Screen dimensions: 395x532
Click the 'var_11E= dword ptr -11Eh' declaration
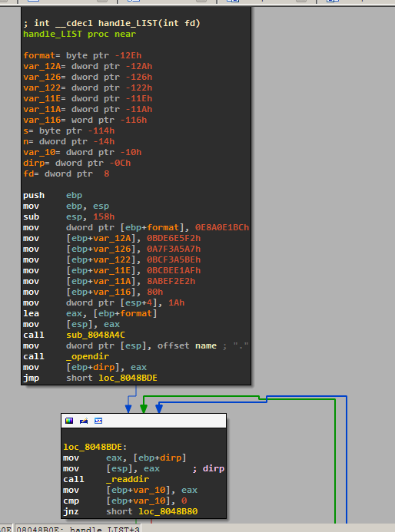[x=88, y=98]
